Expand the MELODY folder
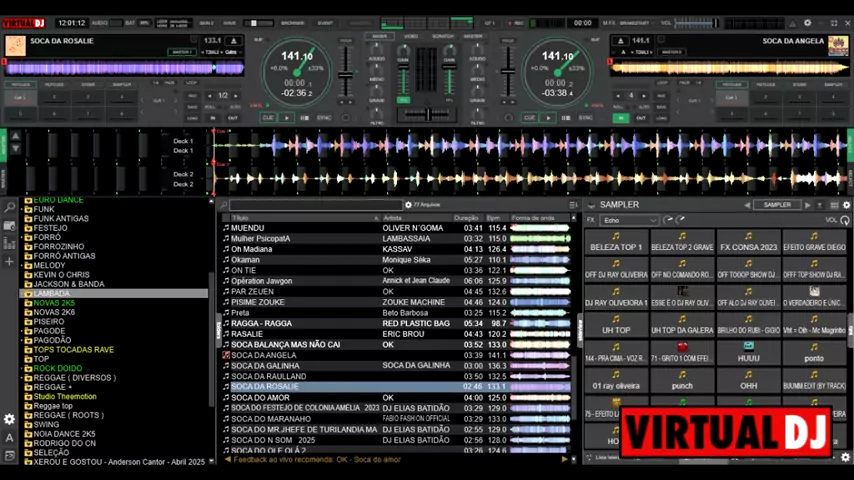This screenshot has height=480, width=854. 22,265
